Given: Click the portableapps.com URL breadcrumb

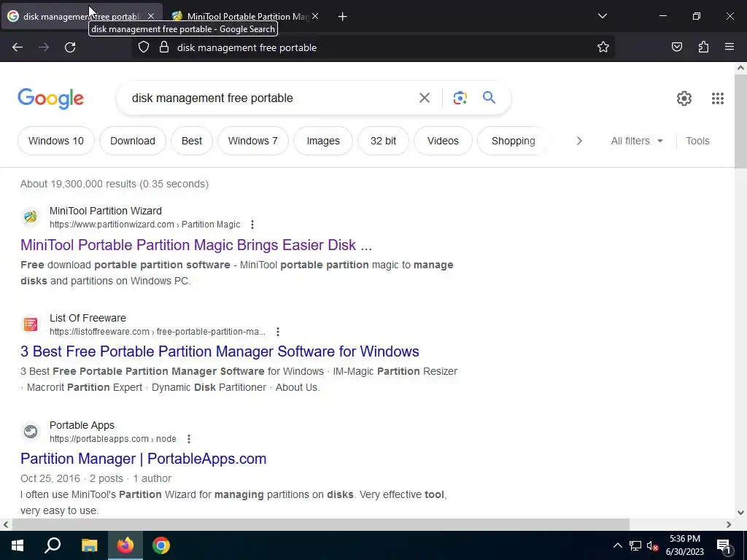Looking at the screenshot, I should (113, 439).
